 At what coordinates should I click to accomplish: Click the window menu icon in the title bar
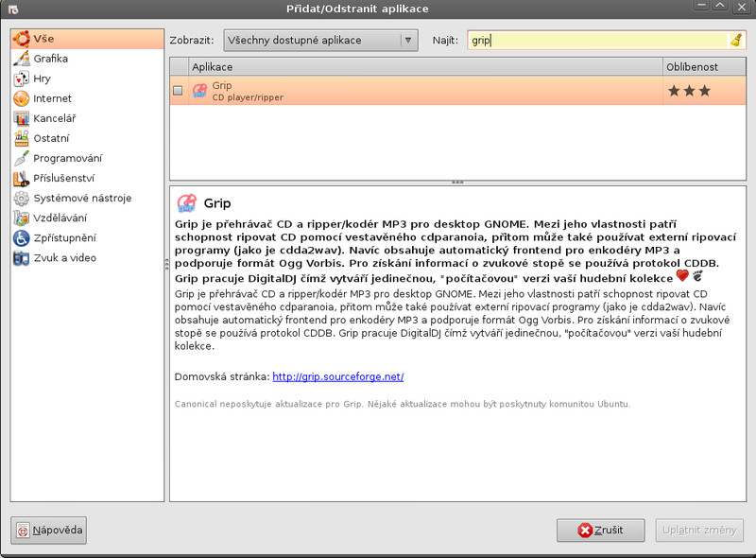pos(13,9)
